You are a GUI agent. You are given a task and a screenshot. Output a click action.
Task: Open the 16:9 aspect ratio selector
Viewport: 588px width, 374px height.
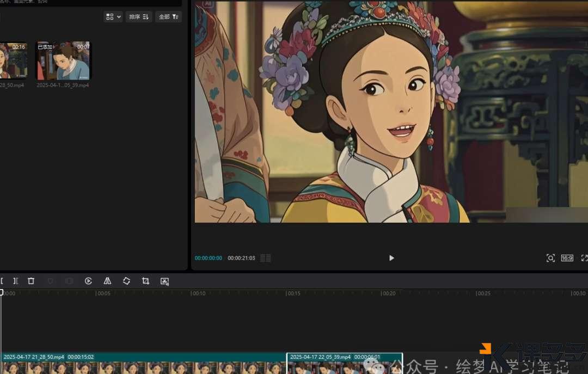(567, 258)
